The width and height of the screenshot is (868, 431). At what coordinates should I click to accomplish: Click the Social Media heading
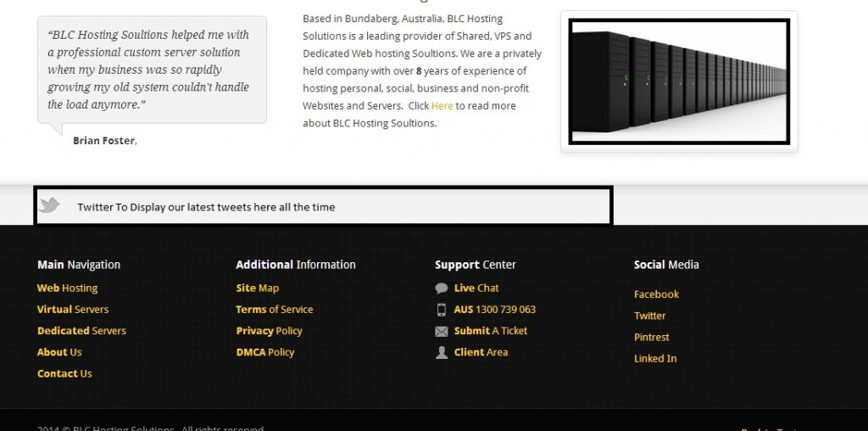[x=666, y=265]
